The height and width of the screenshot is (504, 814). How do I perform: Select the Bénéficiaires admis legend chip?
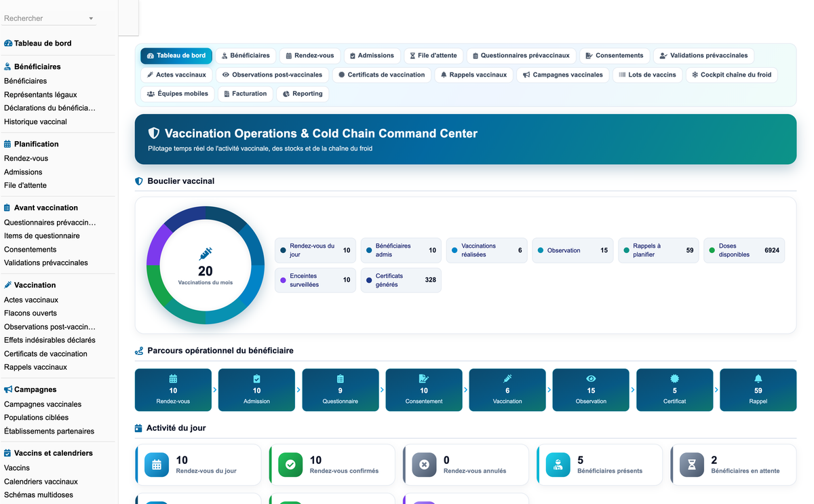[401, 250]
